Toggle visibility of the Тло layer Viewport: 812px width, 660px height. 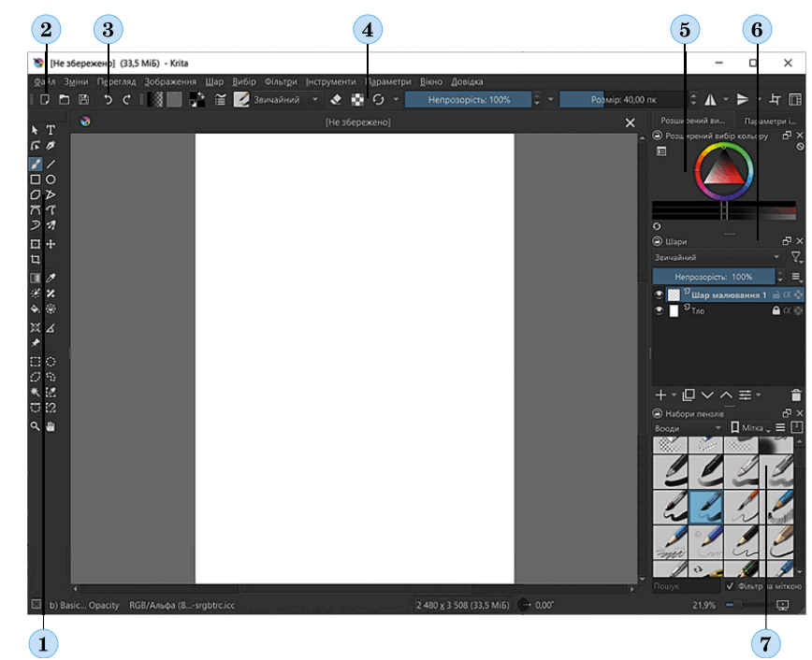point(659,310)
